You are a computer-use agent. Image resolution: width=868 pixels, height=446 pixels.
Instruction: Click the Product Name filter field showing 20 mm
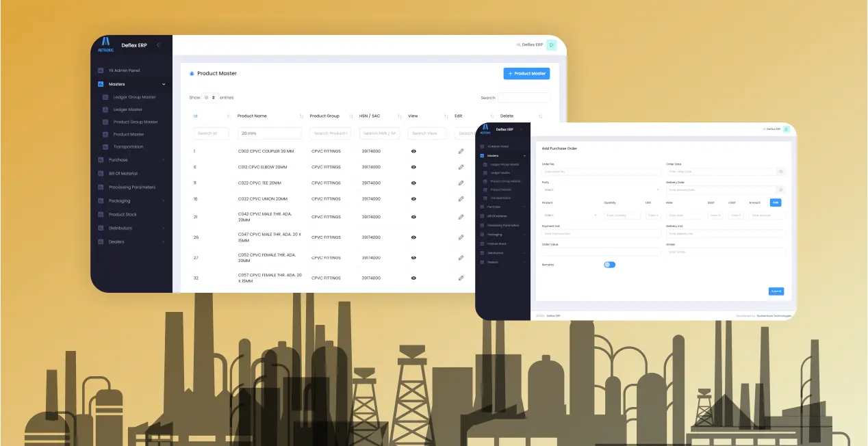tap(269, 133)
